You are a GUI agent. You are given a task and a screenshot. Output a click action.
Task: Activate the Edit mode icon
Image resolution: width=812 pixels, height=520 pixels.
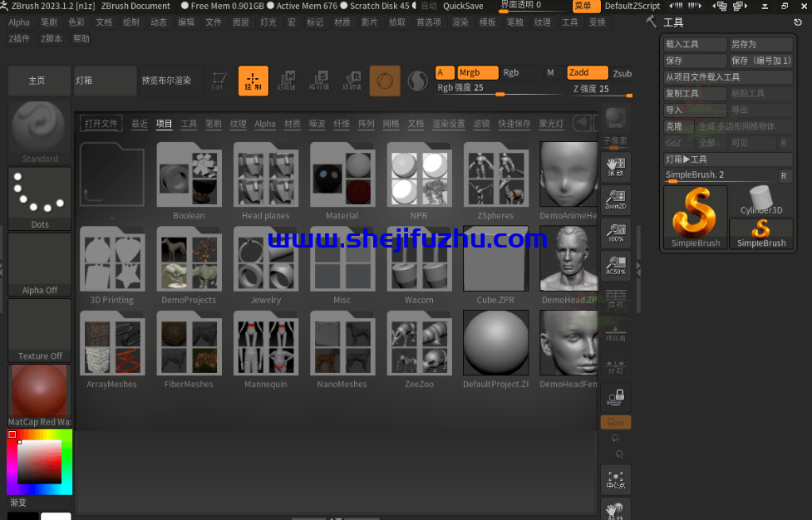tap(219, 81)
